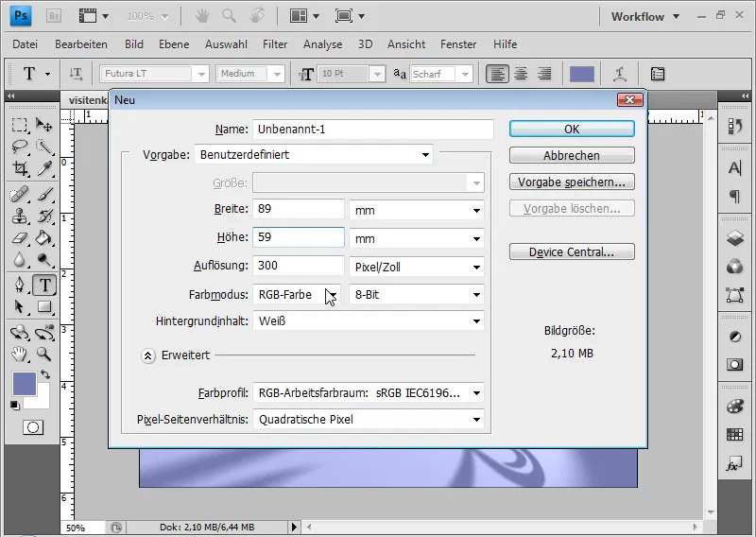Screen dimensions: 756x537
Task: Toggle Quick Mask mode
Action: 33,427
